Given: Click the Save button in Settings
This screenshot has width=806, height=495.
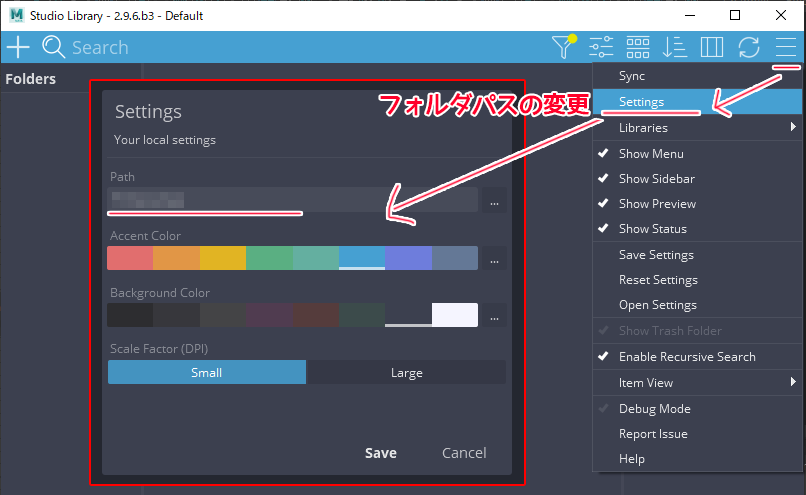Looking at the screenshot, I should pos(380,453).
